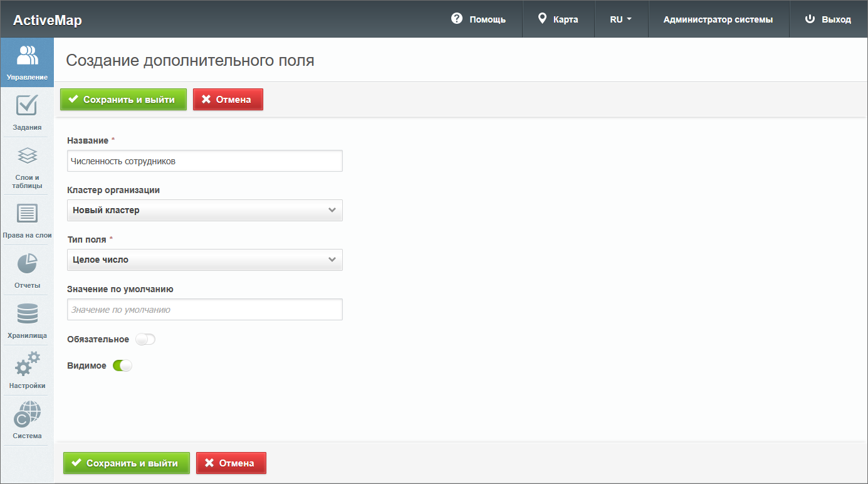Screen dimensions: 868x484
Task: Open the Отчеты pie chart icon
Action: click(27, 264)
